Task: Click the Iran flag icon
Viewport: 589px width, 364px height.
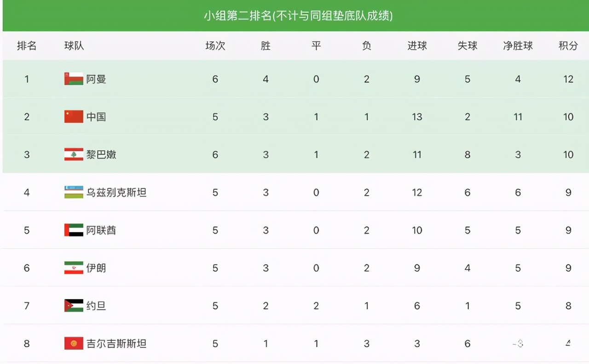Action: (x=74, y=267)
